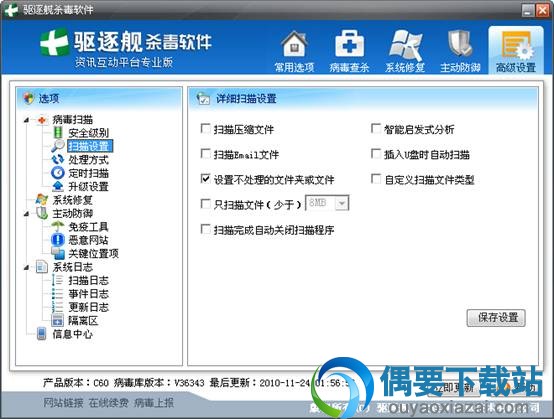Enable 插入U盘时自动扫描 checkbox

coord(376,154)
